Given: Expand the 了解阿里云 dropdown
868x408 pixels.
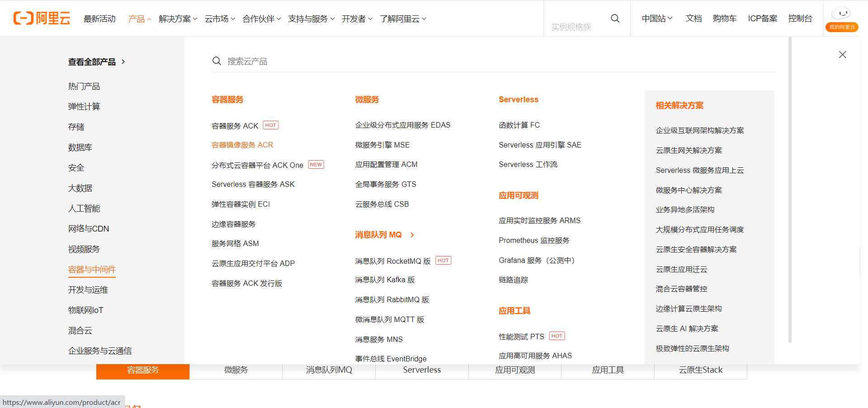Looking at the screenshot, I should 403,19.
